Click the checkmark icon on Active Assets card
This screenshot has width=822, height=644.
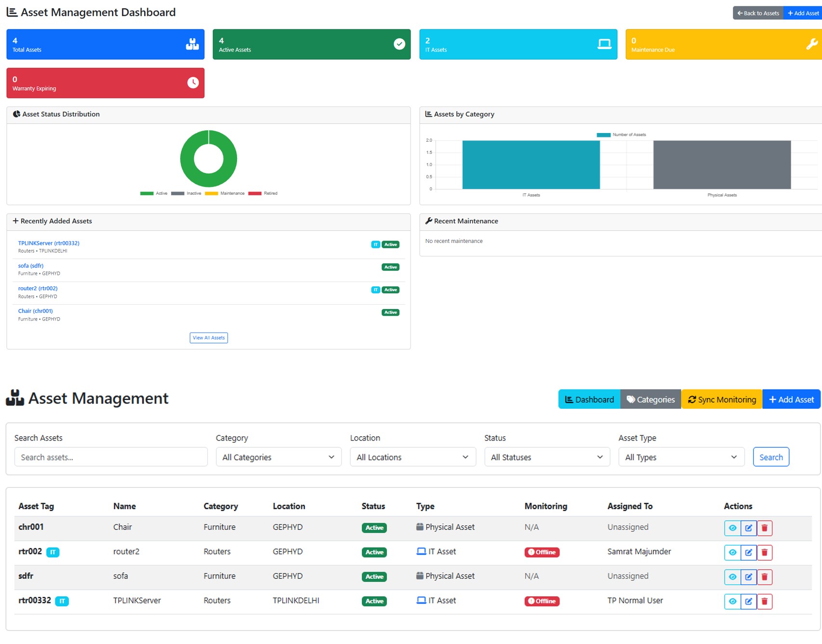pyautogui.click(x=399, y=44)
